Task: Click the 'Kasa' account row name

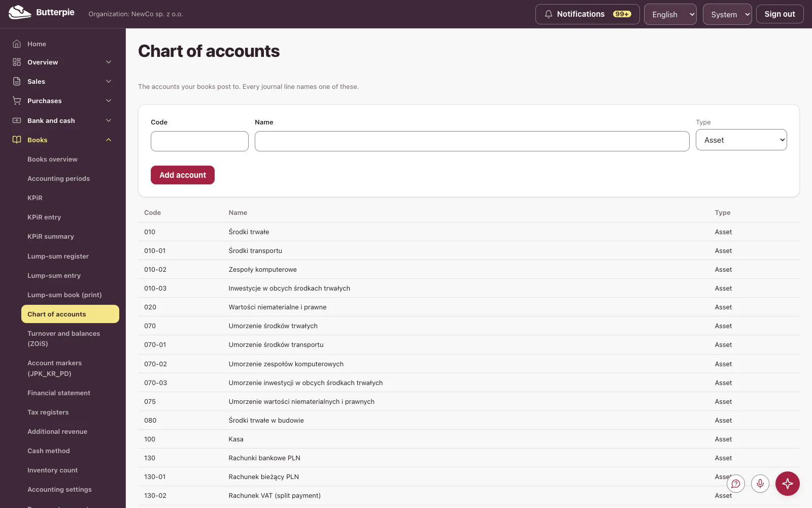Action: (236, 439)
